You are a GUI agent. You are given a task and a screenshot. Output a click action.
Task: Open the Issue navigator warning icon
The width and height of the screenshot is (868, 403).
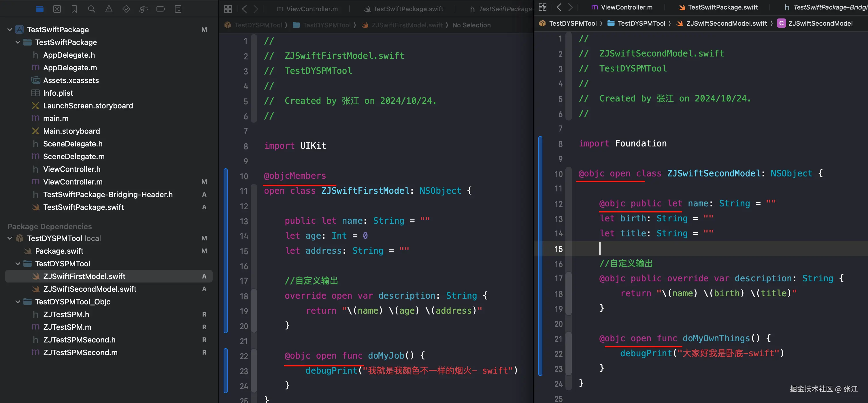[x=109, y=9]
